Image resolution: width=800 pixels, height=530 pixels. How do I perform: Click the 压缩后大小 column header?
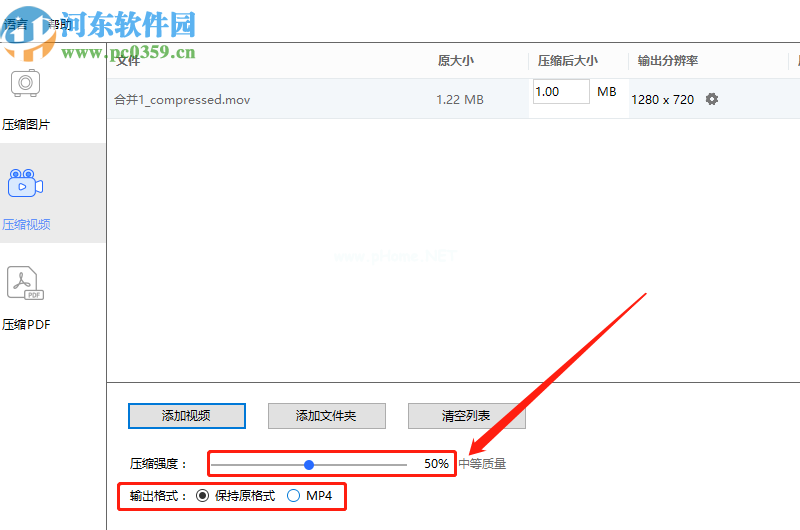tap(567, 61)
